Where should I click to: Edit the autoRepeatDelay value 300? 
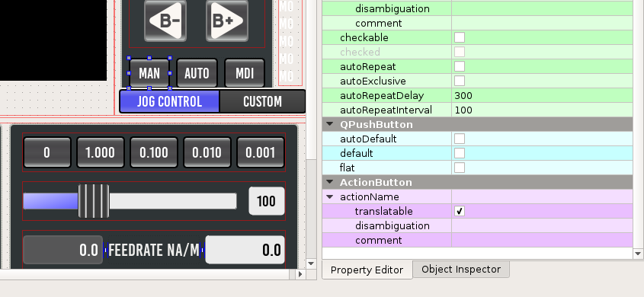pos(542,96)
